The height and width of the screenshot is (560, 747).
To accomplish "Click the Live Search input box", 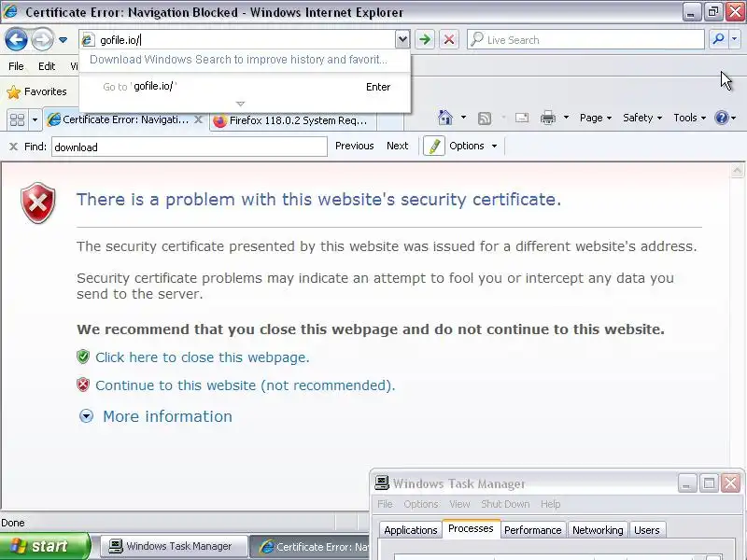I will pos(586,39).
